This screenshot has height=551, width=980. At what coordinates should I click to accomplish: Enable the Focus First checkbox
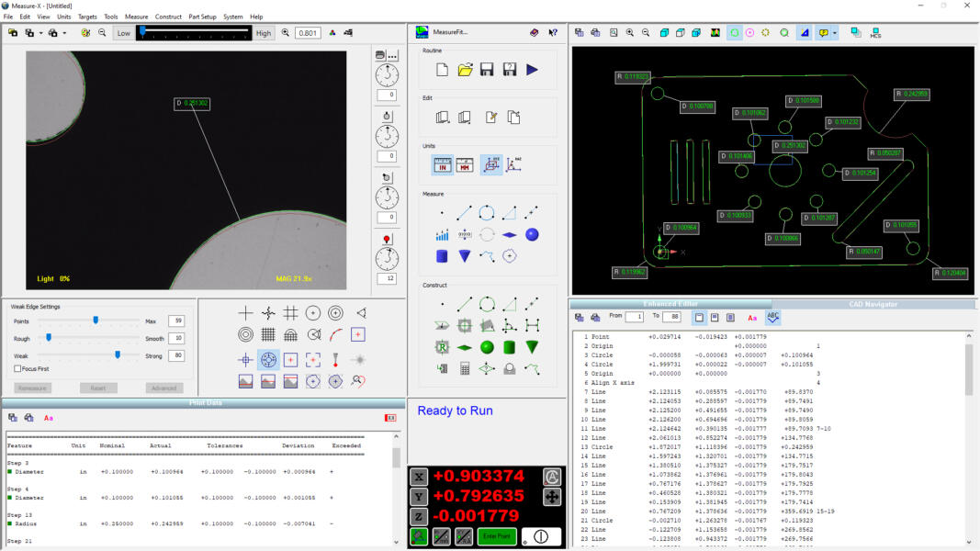(x=17, y=368)
